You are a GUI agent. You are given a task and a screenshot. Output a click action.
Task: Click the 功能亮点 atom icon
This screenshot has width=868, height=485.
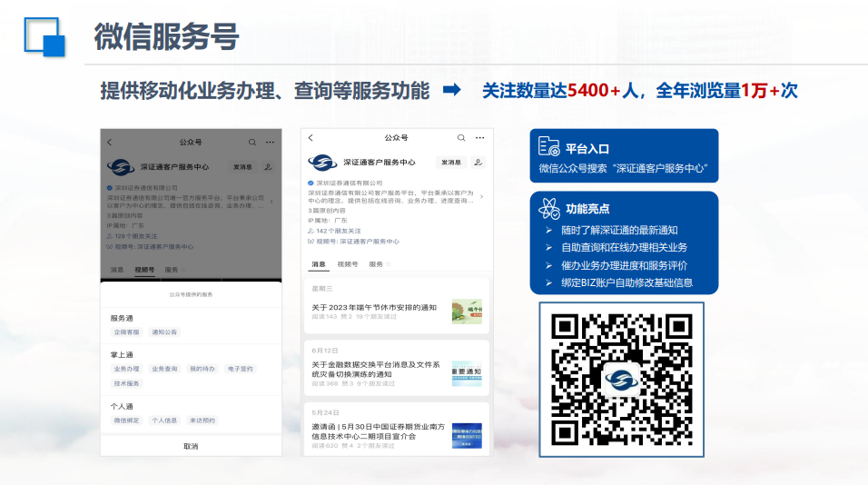click(x=549, y=209)
